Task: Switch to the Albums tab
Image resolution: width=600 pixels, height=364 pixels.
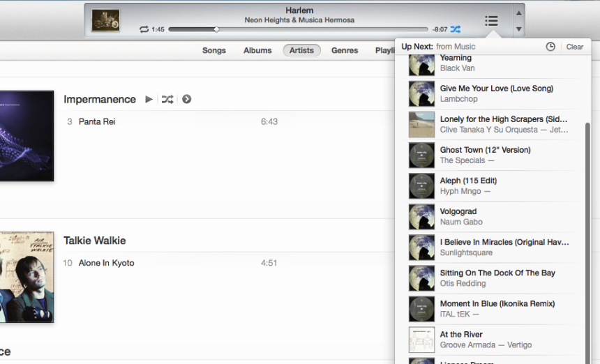Action: pyautogui.click(x=257, y=50)
